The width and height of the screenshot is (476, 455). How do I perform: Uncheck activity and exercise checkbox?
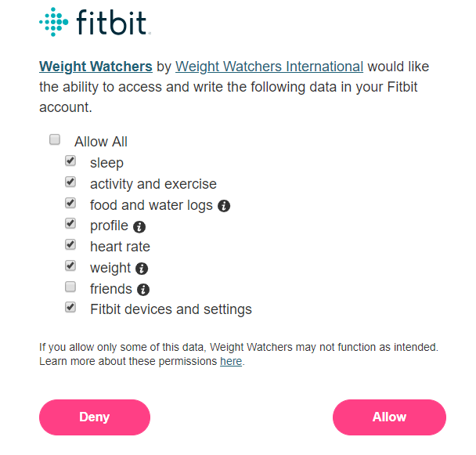click(x=70, y=182)
